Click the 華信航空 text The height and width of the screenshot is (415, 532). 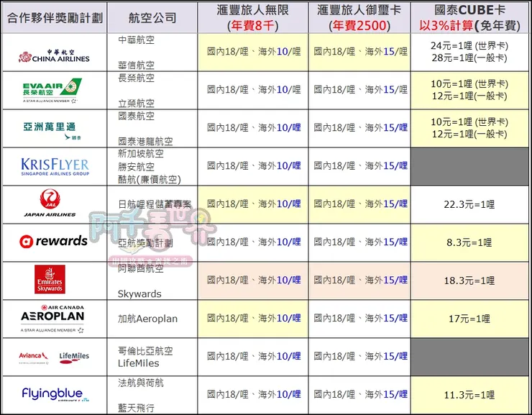click(137, 65)
